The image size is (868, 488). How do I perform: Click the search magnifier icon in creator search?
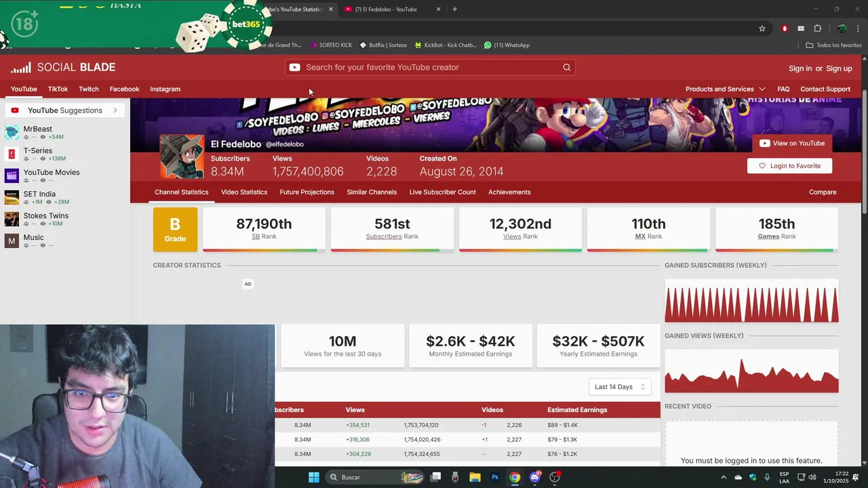[x=567, y=67]
